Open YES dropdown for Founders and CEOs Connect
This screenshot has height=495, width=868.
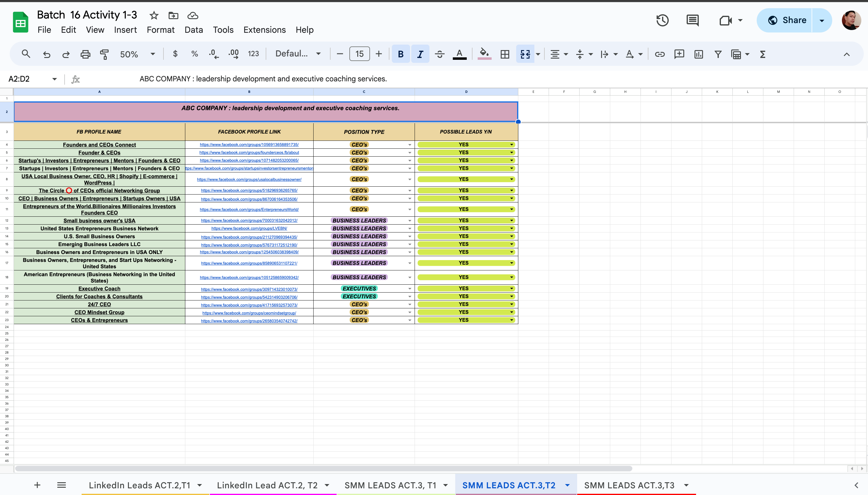[x=511, y=144]
